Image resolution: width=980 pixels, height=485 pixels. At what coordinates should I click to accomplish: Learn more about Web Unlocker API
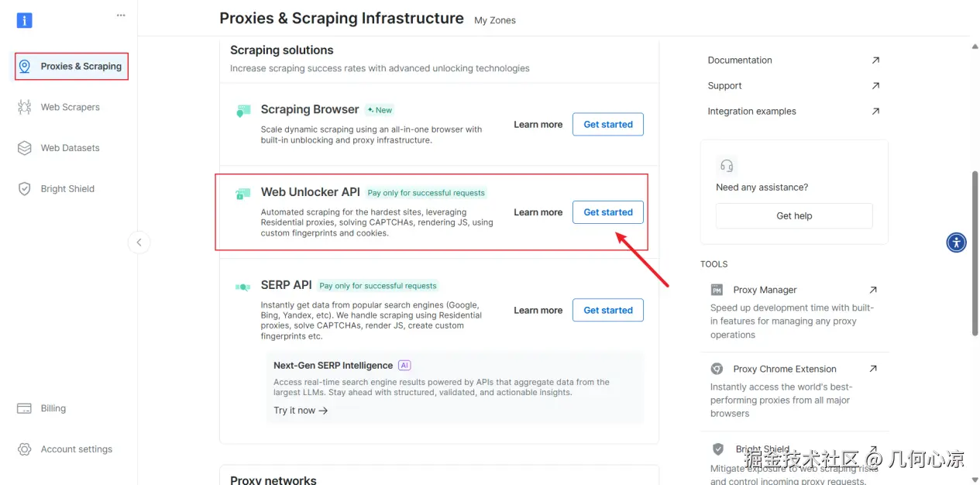pyautogui.click(x=538, y=212)
